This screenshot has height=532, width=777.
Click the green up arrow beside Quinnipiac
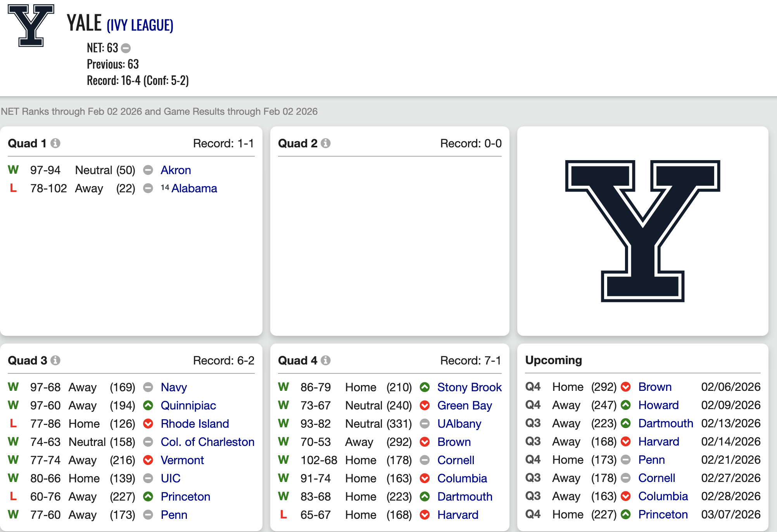coord(148,406)
